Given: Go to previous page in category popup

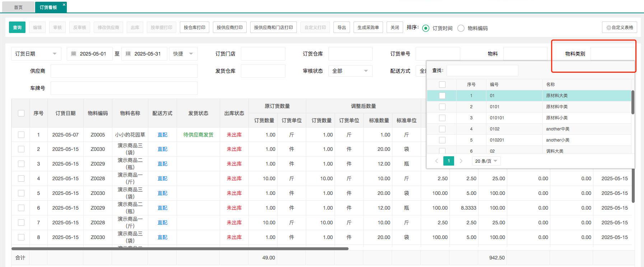Looking at the screenshot, I should click(x=437, y=161).
